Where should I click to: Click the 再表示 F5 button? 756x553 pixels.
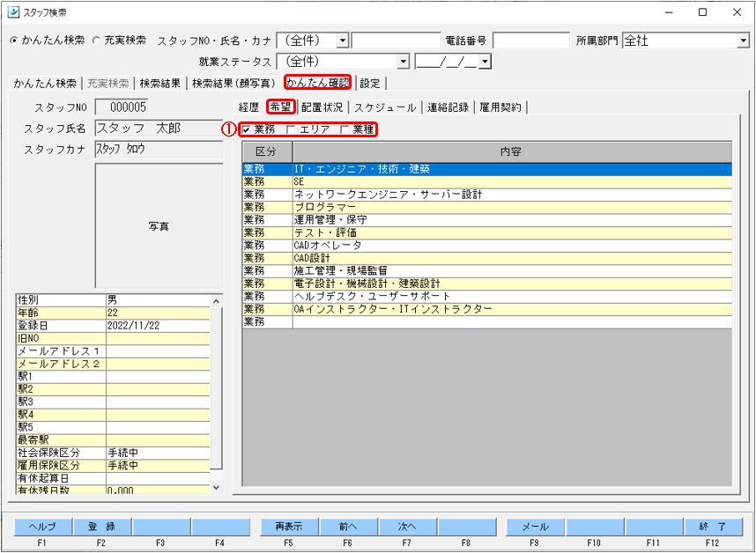289,527
